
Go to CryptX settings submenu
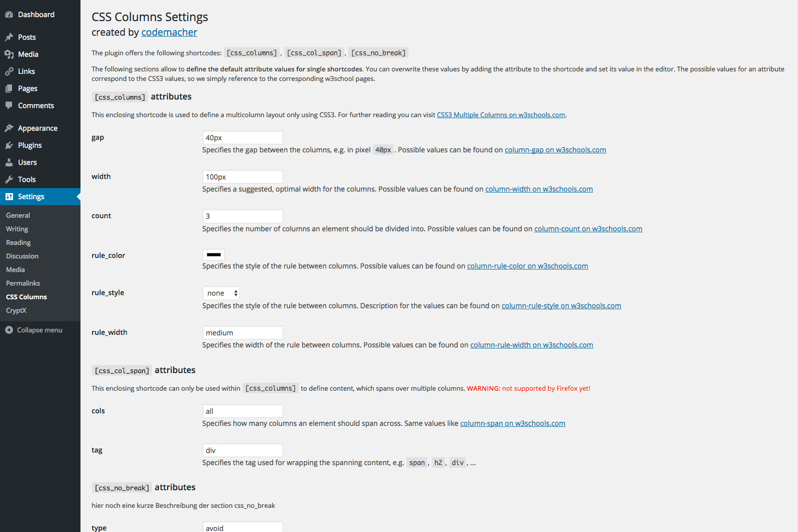pyautogui.click(x=16, y=310)
